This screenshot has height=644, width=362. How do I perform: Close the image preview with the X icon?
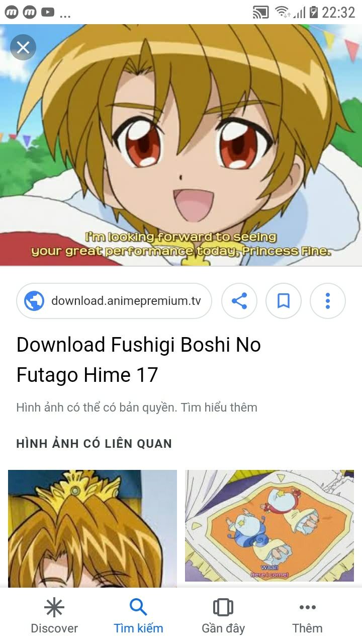23,48
